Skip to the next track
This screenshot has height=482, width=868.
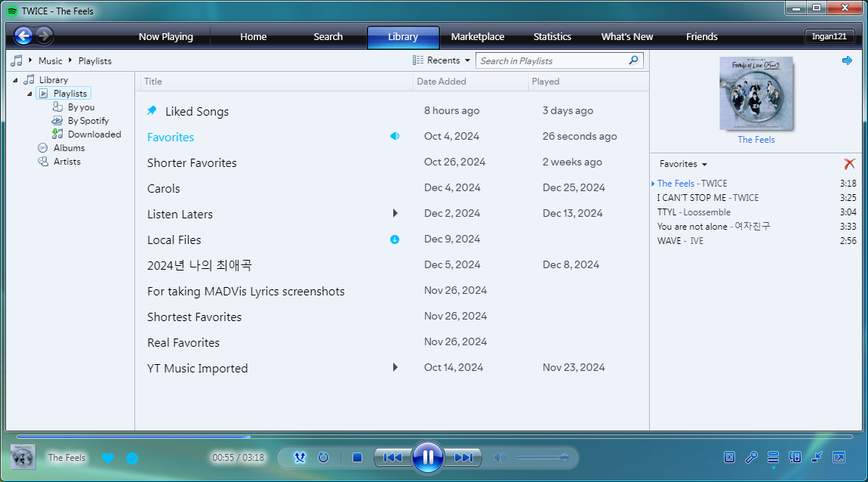tap(463, 458)
